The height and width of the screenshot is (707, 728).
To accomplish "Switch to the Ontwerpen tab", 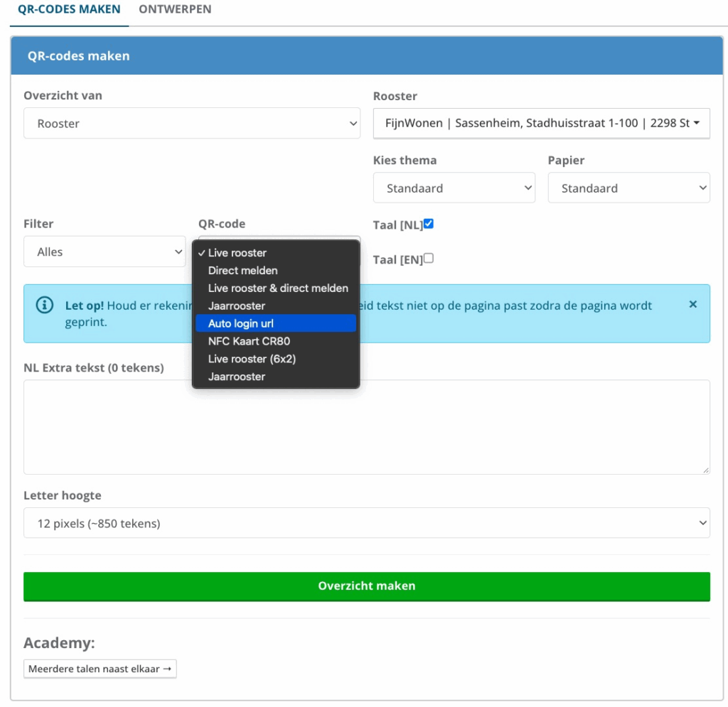I will (x=175, y=10).
